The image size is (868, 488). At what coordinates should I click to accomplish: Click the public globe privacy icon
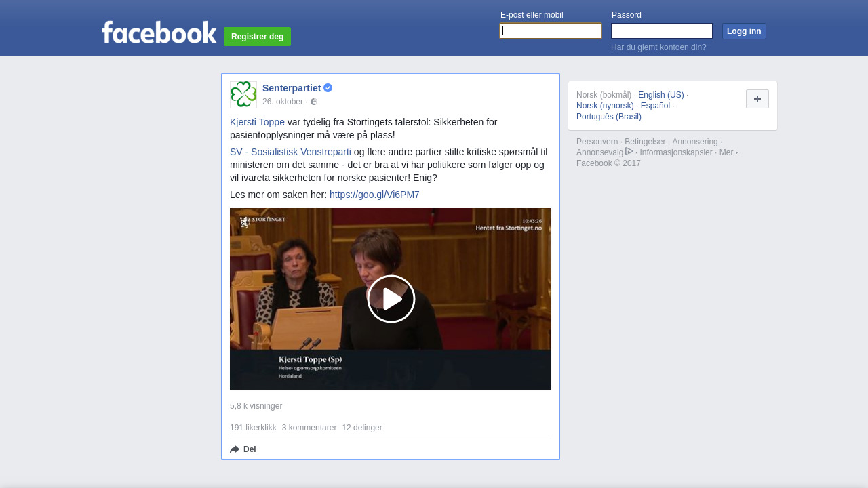314,102
